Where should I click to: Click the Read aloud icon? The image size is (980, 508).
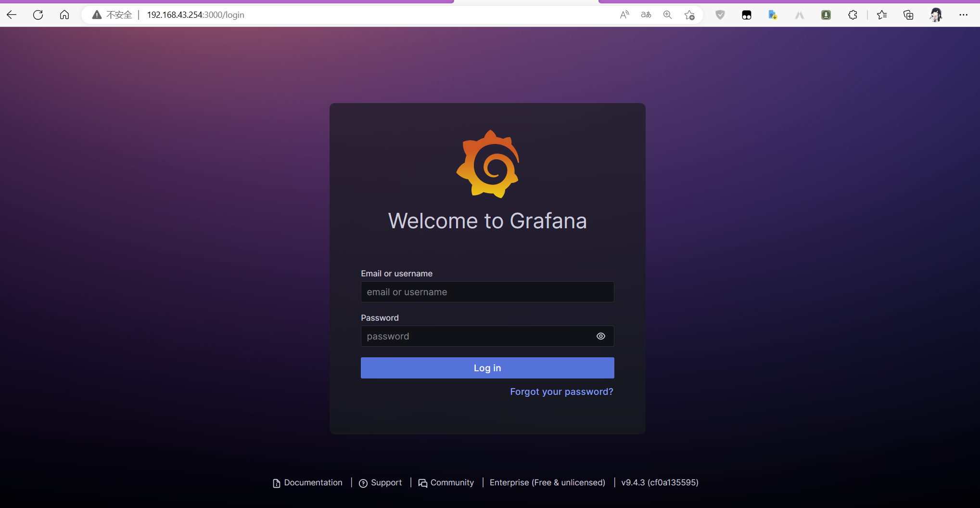tap(624, 14)
